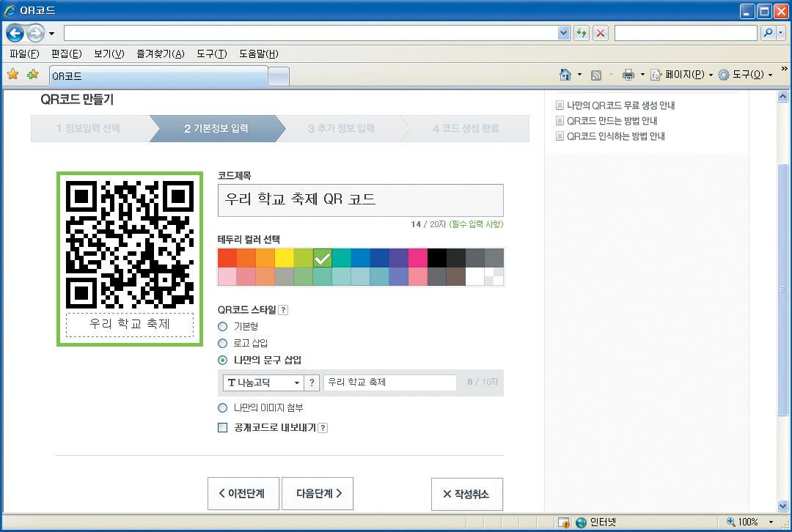Click the Stop loading red X icon
The height and width of the screenshot is (532, 792).
[x=601, y=33]
